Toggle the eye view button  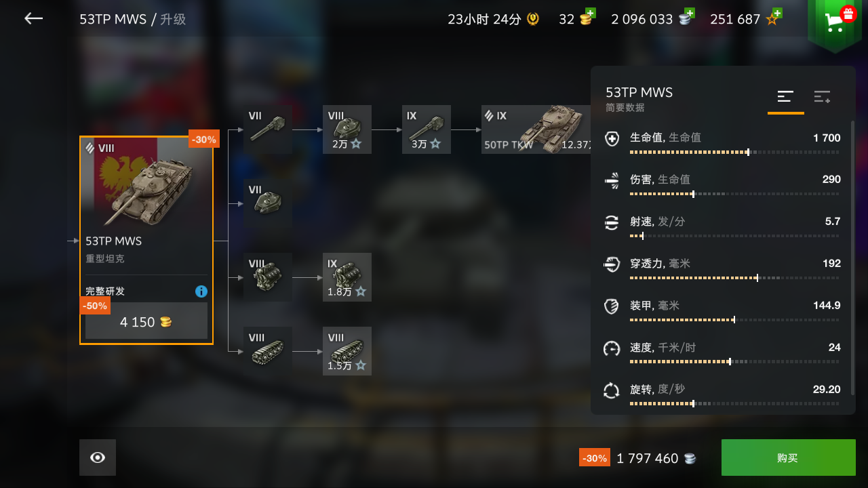tap(98, 457)
